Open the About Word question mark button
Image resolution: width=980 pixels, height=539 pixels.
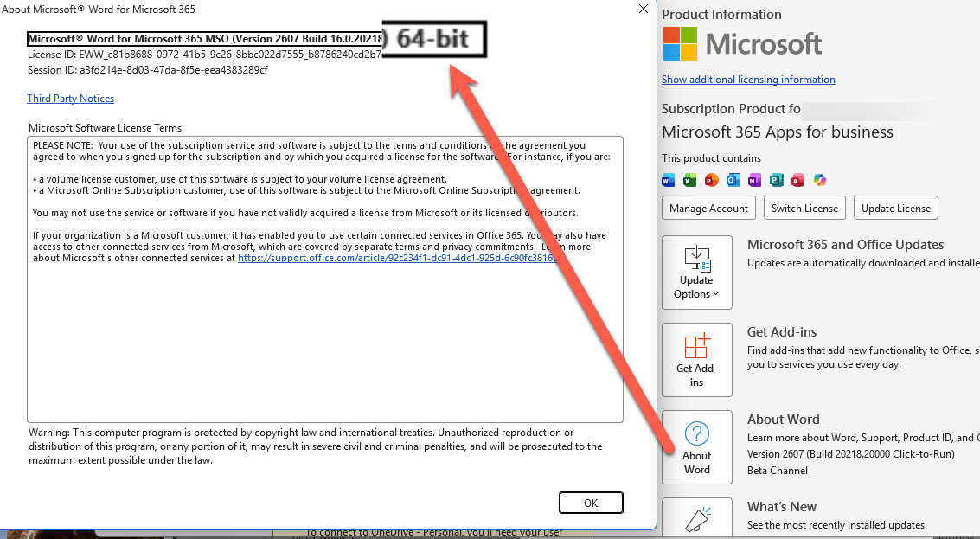[697, 447]
